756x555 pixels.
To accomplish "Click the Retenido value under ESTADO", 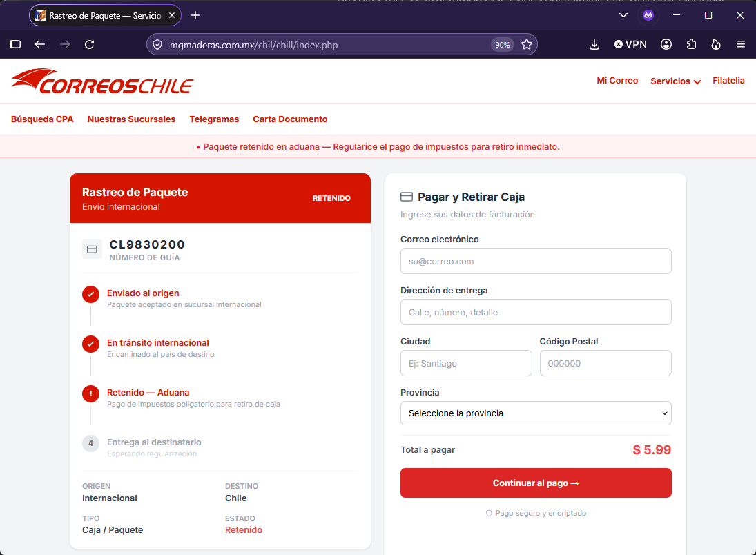I will [244, 530].
